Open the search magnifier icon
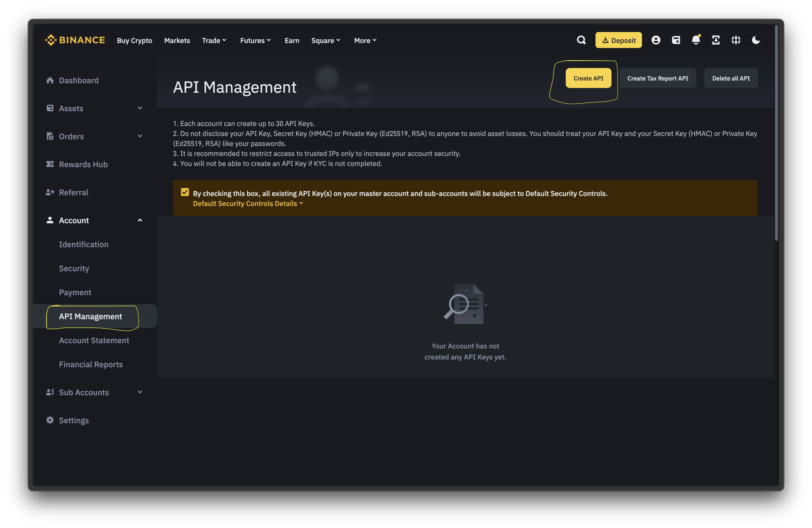This screenshot has height=528, width=812. click(x=581, y=40)
